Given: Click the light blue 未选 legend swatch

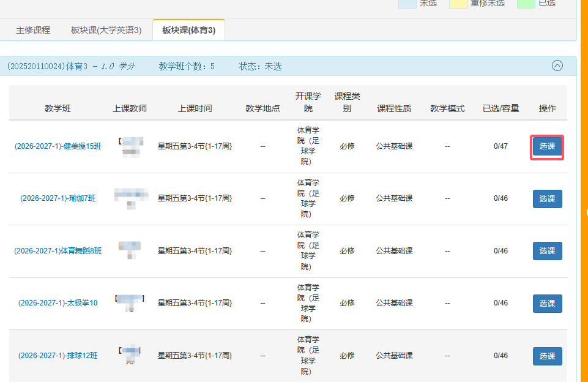Looking at the screenshot, I should [x=408, y=4].
